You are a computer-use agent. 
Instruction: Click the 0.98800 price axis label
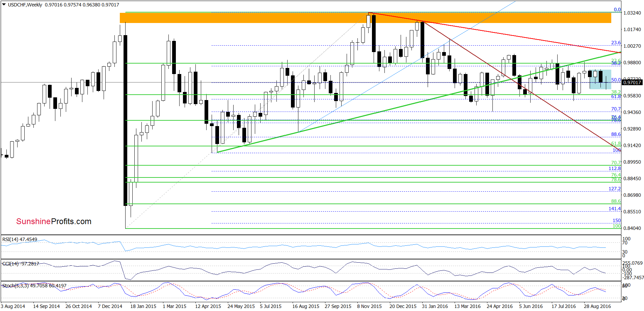click(x=632, y=63)
